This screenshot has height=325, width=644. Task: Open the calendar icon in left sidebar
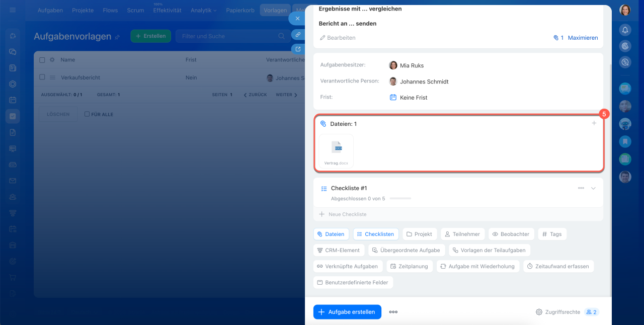[13, 100]
